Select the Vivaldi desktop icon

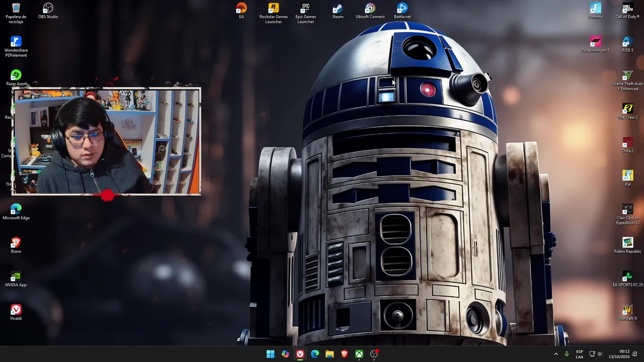click(x=16, y=313)
